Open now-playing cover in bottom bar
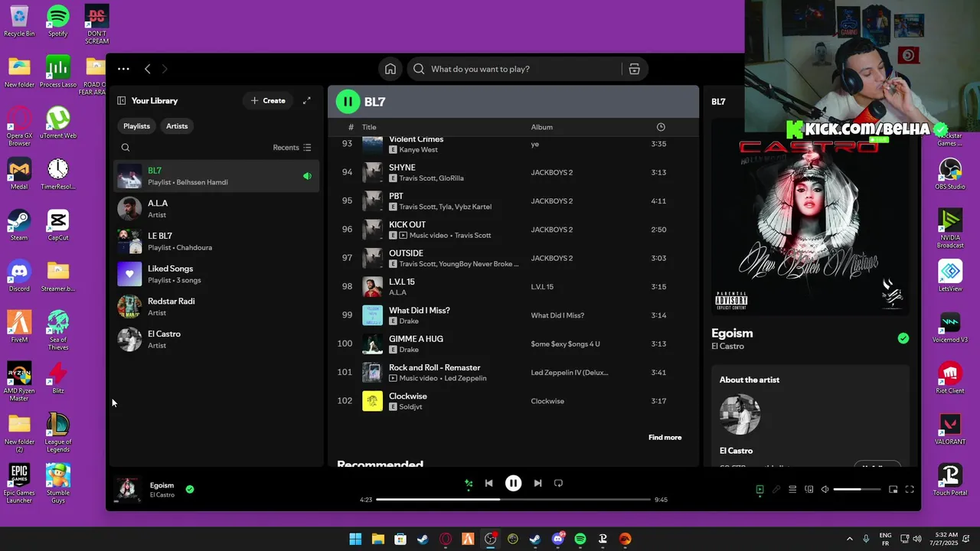The height and width of the screenshot is (551, 980). pyautogui.click(x=128, y=489)
